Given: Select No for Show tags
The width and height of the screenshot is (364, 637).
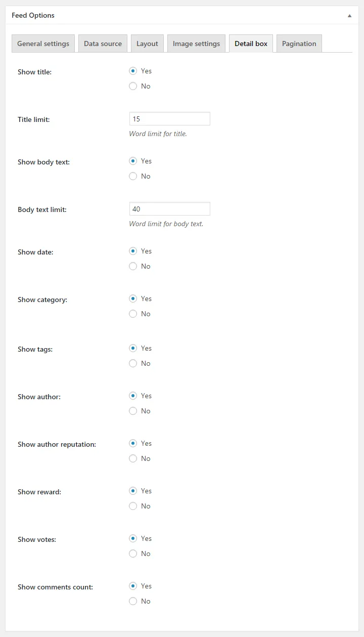Looking at the screenshot, I should click(x=133, y=363).
